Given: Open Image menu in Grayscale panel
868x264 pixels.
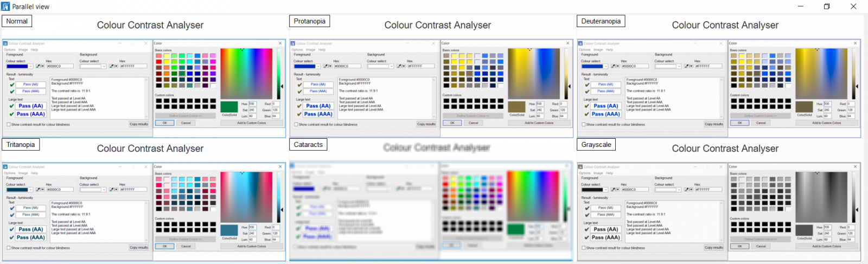Looking at the screenshot, I should click(x=598, y=173).
